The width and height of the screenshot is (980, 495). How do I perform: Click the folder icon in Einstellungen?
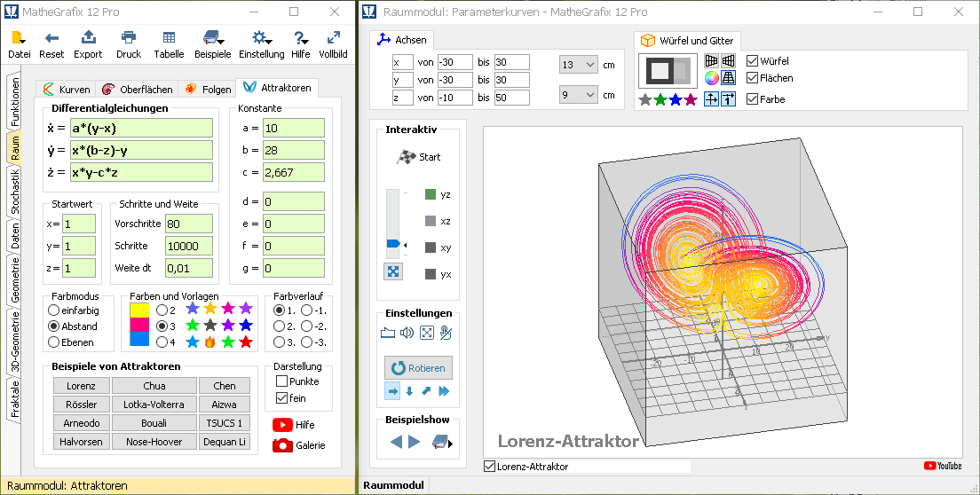click(388, 333)
